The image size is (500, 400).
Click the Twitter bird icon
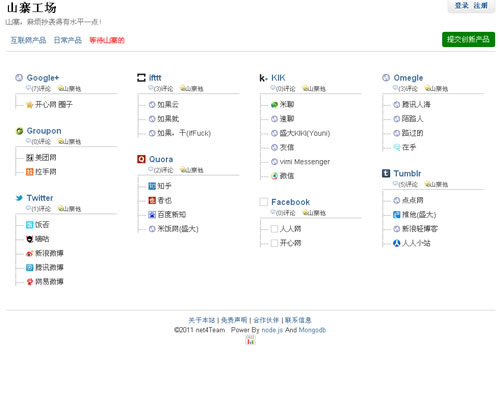click(x=19, y=198)
